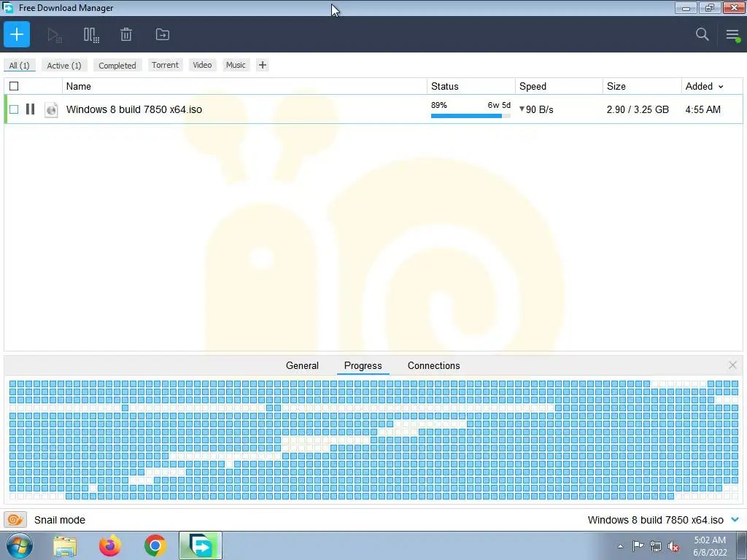Viewport: 747px width, 560px height.
Task: Tick the select-all checkbox in header
Action: click(14, 86)
